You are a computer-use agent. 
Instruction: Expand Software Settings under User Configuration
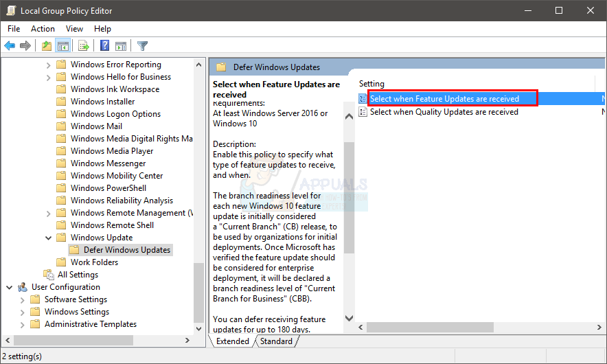22,300
